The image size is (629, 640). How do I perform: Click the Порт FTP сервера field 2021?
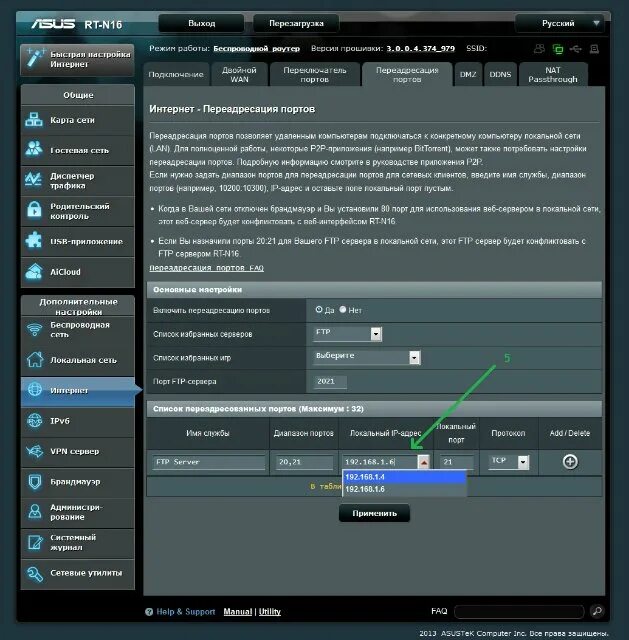click(x=330, y=381)
